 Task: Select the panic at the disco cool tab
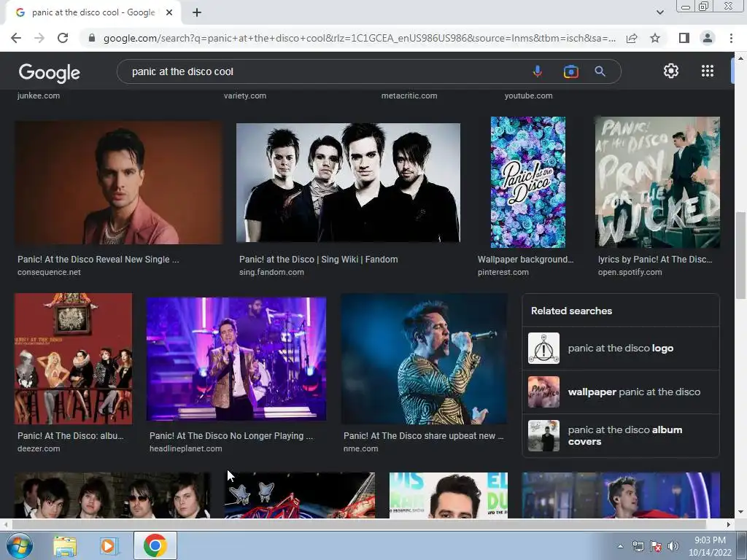point(93,12)
